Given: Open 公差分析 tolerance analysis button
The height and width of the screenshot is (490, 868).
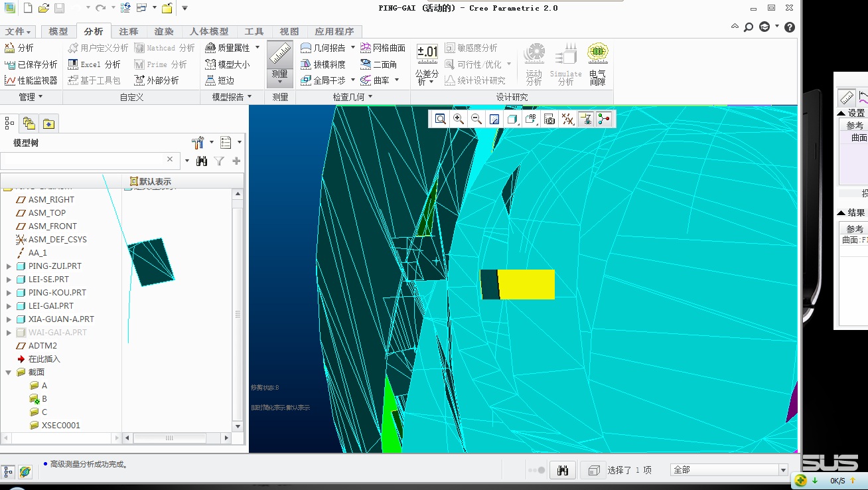Looking at the screenshot, I should pos(427,64).
